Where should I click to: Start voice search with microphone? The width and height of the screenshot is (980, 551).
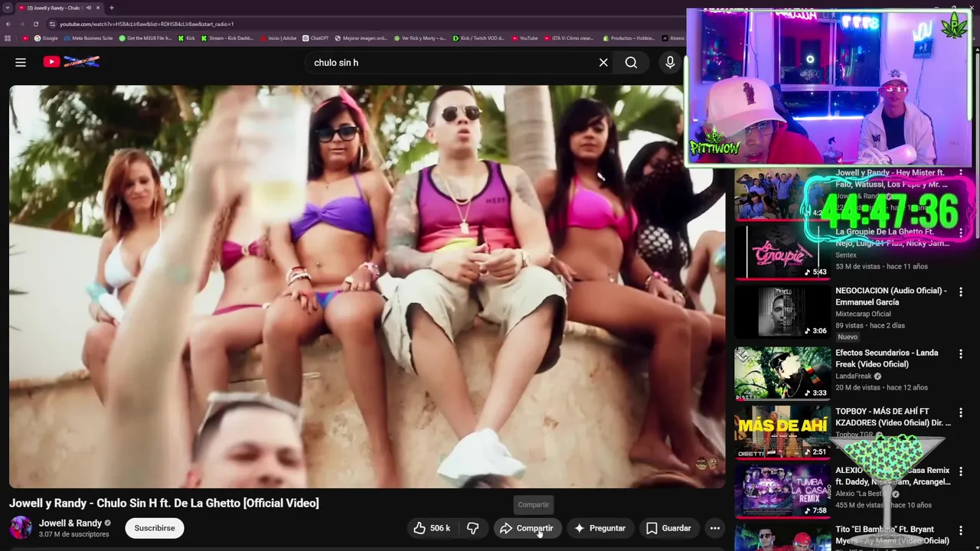(x=670, y=63)
